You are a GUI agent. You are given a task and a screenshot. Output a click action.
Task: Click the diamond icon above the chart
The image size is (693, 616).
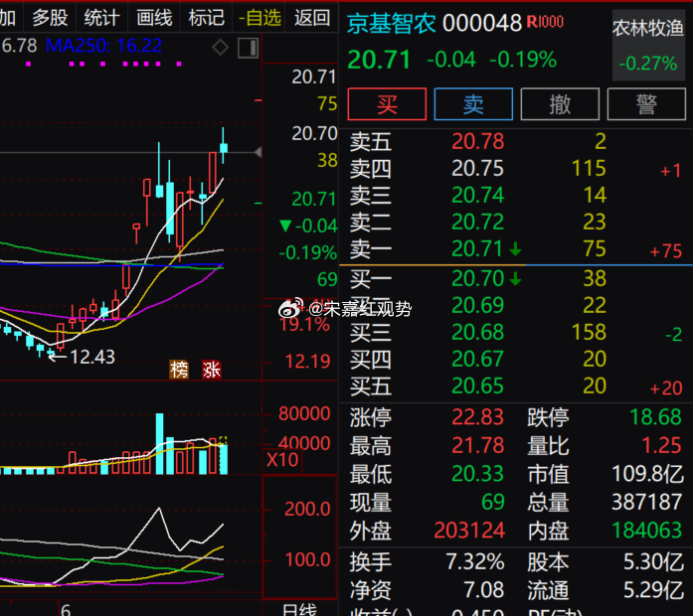click(x=220, y=48)
